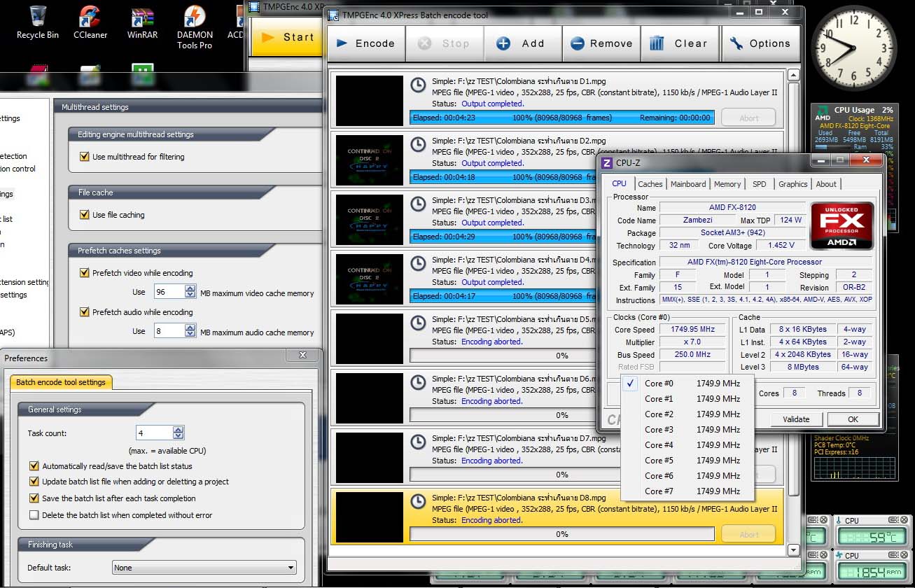Toggle Use multithread for filtering checkbox
The width and height of the screenshot is (915, 588).
[85, 157]
